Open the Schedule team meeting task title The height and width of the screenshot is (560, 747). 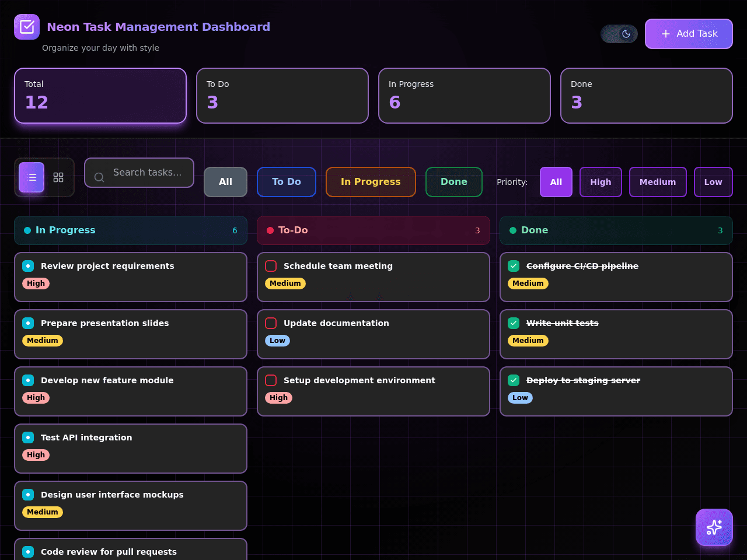[338, 266]
